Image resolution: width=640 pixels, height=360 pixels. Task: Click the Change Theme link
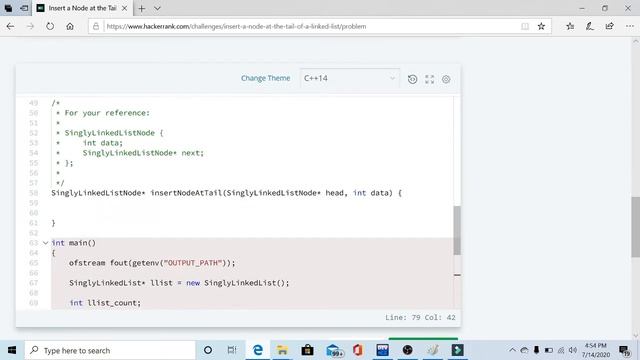pyautogui.click(x=265, y=78)
